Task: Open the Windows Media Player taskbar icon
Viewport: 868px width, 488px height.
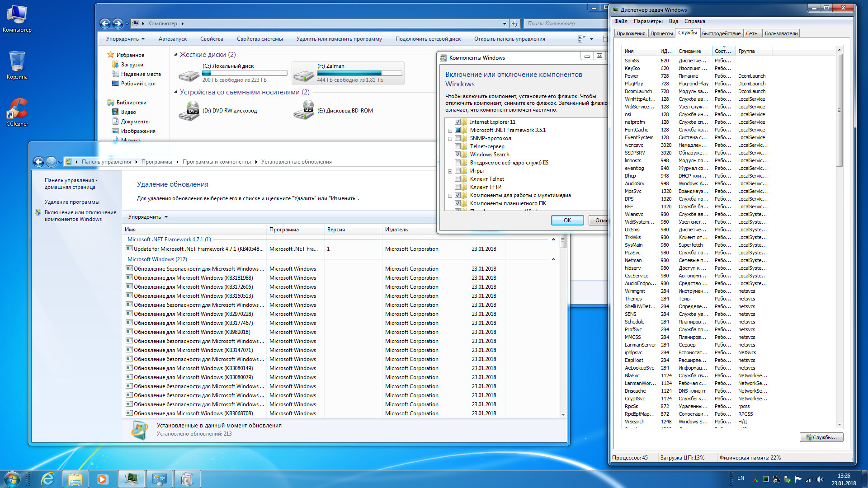Action: (x=103, y=479)
